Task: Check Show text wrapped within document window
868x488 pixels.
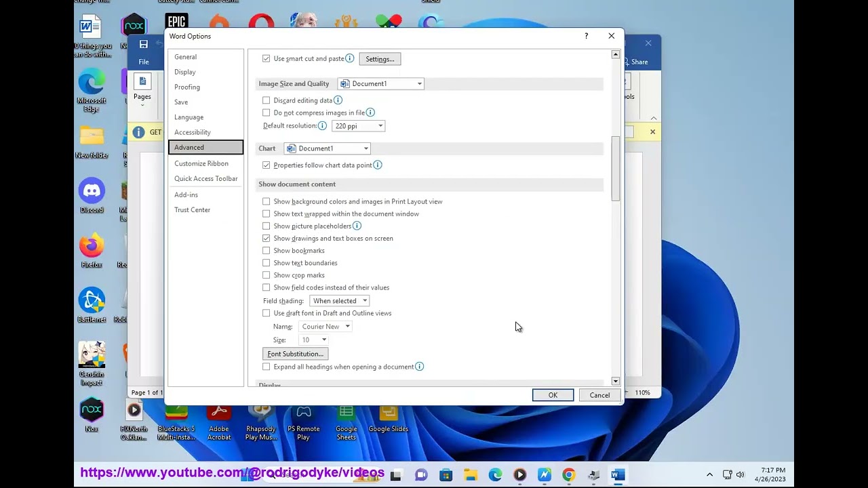Action: [266, 213]
